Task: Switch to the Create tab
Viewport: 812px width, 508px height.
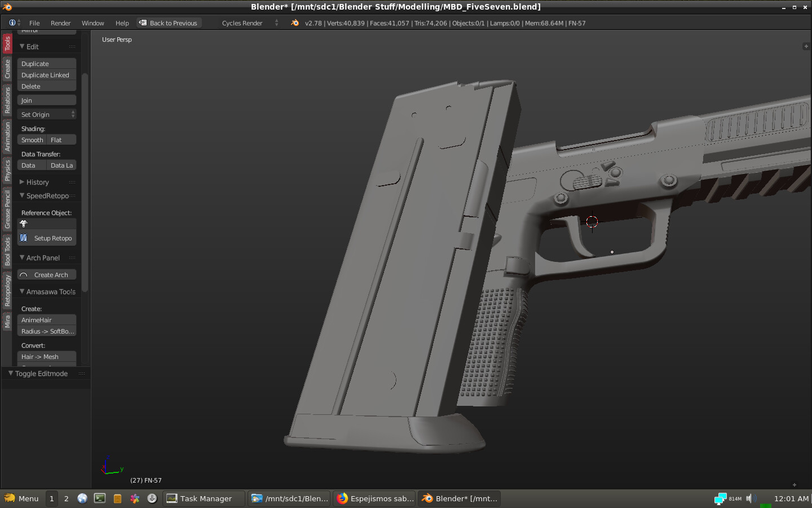Action: tap(7, 69)
